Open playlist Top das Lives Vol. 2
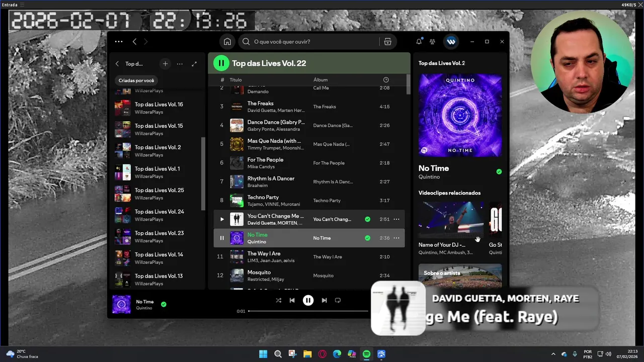 [157, 151]
